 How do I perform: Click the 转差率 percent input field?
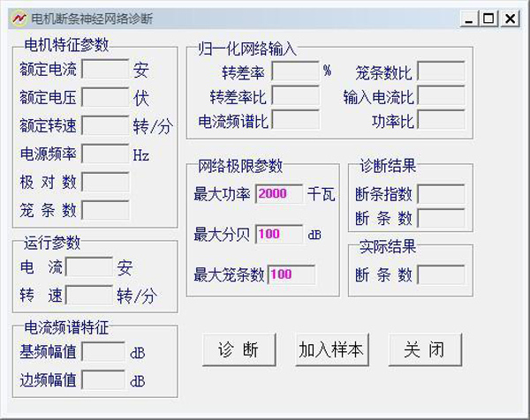(x=294, y=71)
